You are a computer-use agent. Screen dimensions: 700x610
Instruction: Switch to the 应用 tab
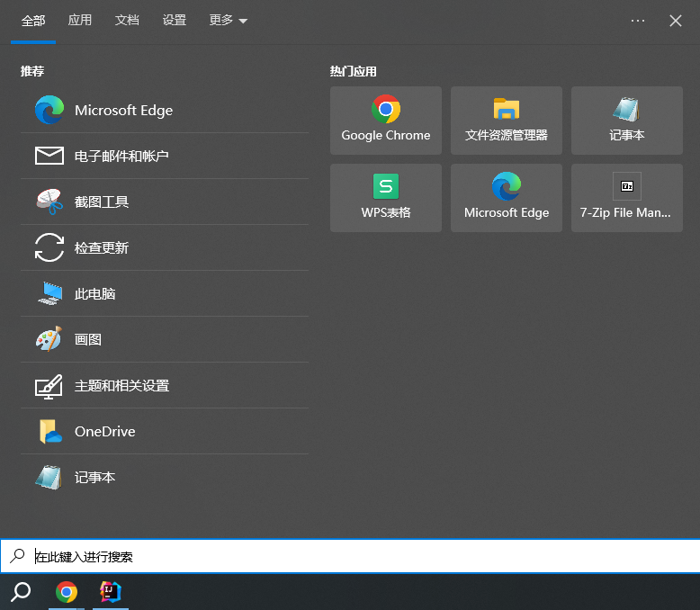coord(80,20)
